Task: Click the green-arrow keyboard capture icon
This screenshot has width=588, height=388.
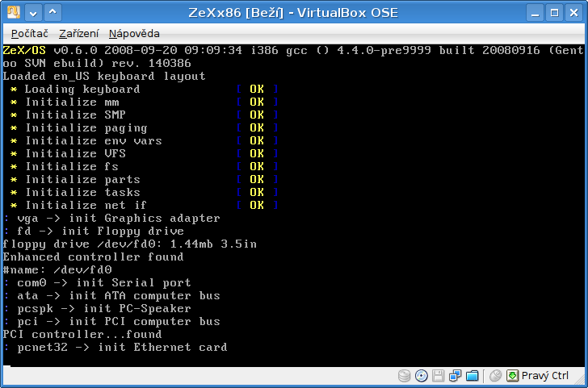Action: tap(512, 376)
